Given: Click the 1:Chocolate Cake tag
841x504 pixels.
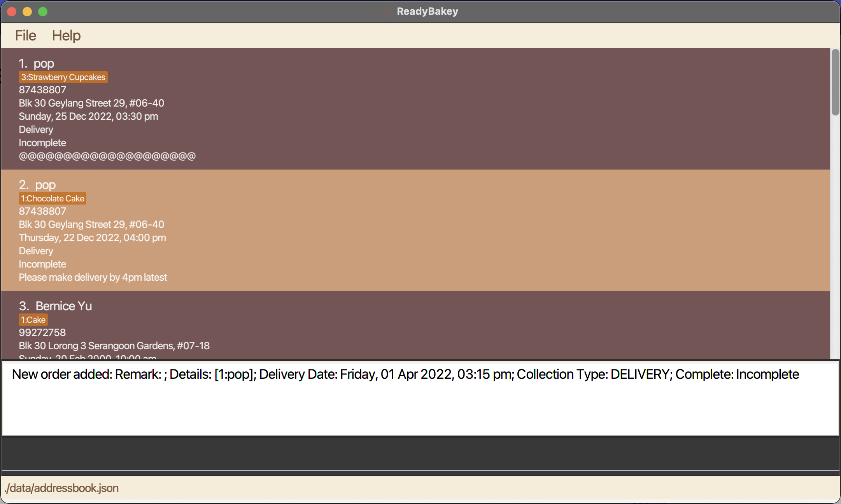Looking at the screenshot, I should [x=53, y=198].
